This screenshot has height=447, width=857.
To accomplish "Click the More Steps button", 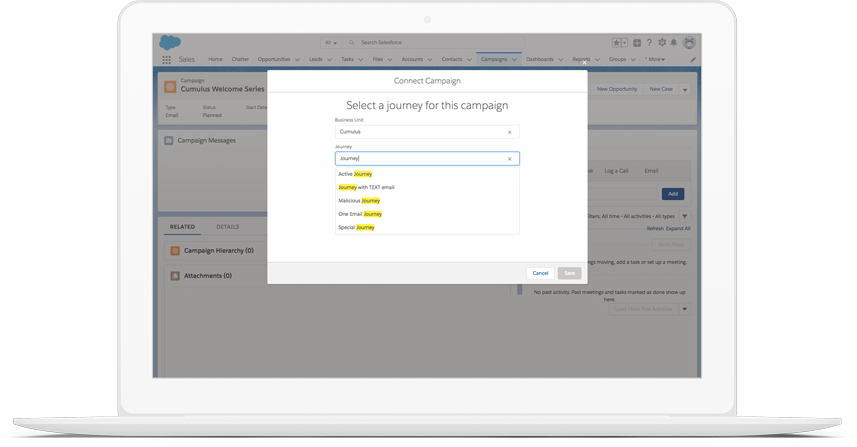I will tap(671, 245).
